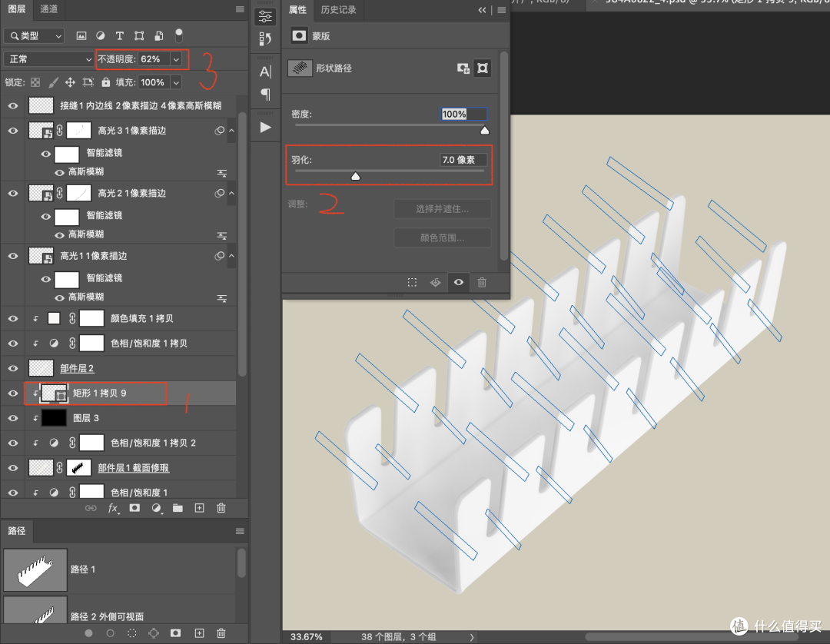This screenshot has width=830, height=644.
Task: Click the 密度 100% input field
Action: click(x=463, y=114)
